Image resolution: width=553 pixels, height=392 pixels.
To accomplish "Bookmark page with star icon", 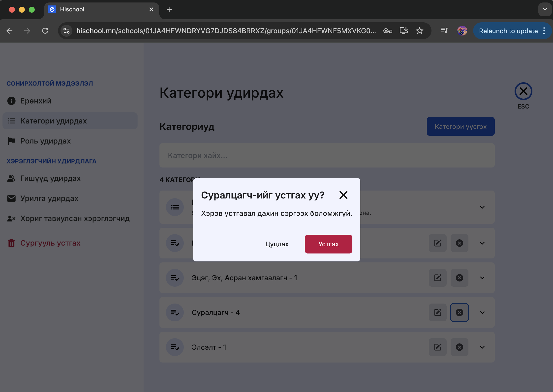I will (x=419, y=31).
